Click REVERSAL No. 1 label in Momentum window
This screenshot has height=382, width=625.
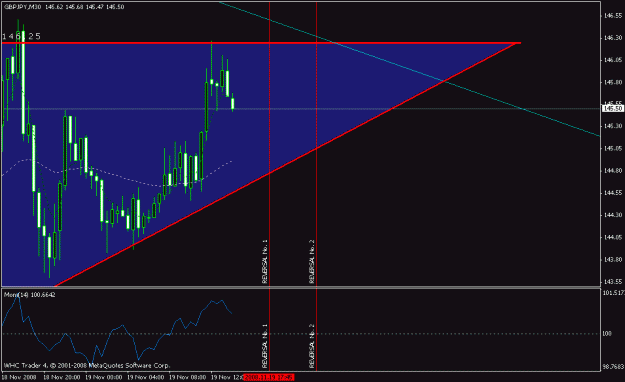point(265,346)
